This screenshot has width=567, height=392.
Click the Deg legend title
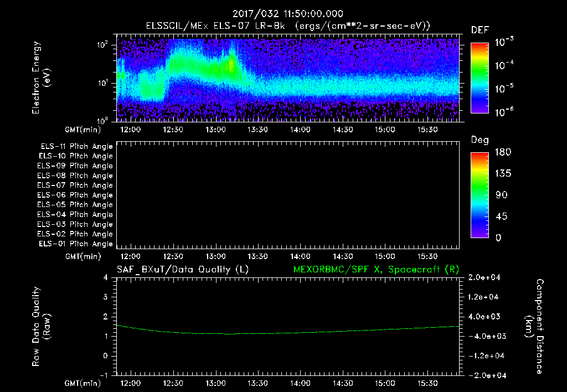click(x=480, y=140)
